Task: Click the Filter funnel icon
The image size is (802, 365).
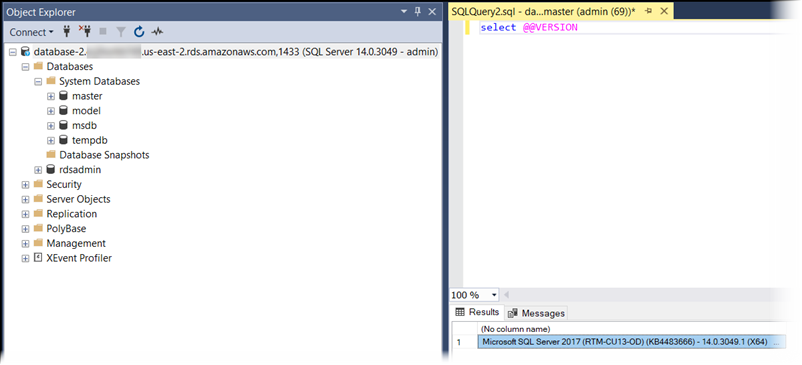Action: coord(121,32)
